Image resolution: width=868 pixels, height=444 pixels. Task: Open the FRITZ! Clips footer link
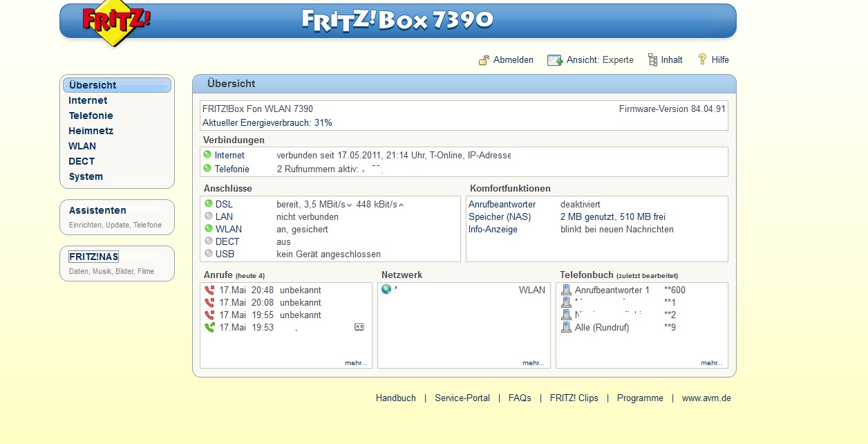pos(574,398)
